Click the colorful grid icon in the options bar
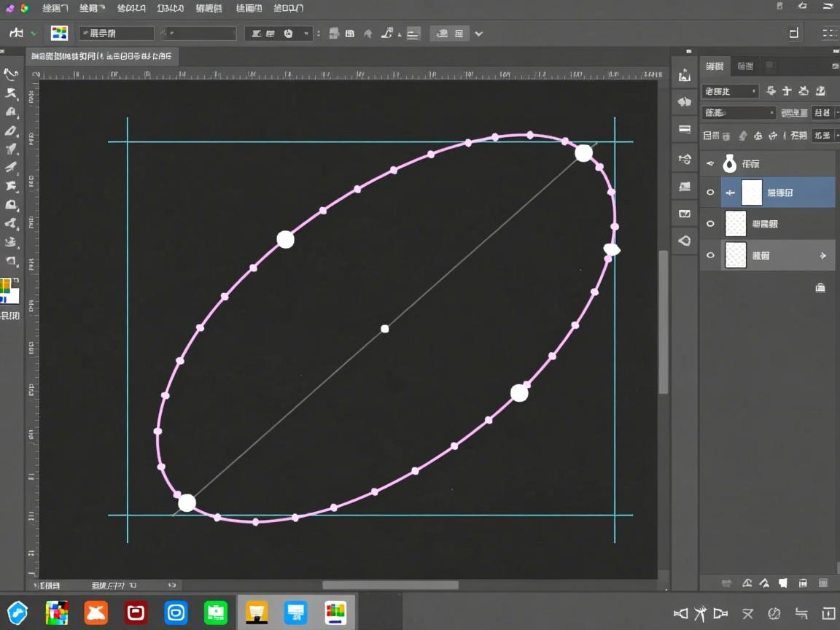Screen dimensions: 840x630 coord(59,33)
